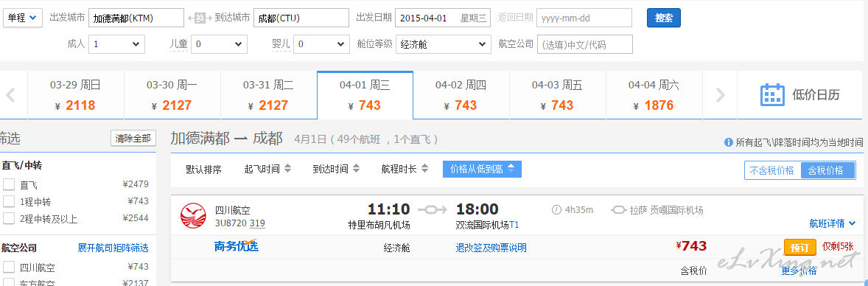Click the 319 aircraft type text
The height and width of the screenshot is (286, 868).
tap(257, 223)
